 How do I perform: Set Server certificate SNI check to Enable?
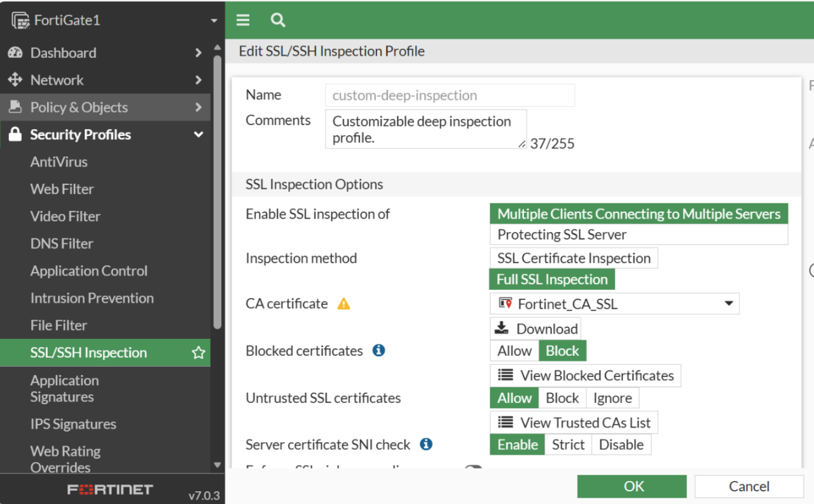pos(518,444)
